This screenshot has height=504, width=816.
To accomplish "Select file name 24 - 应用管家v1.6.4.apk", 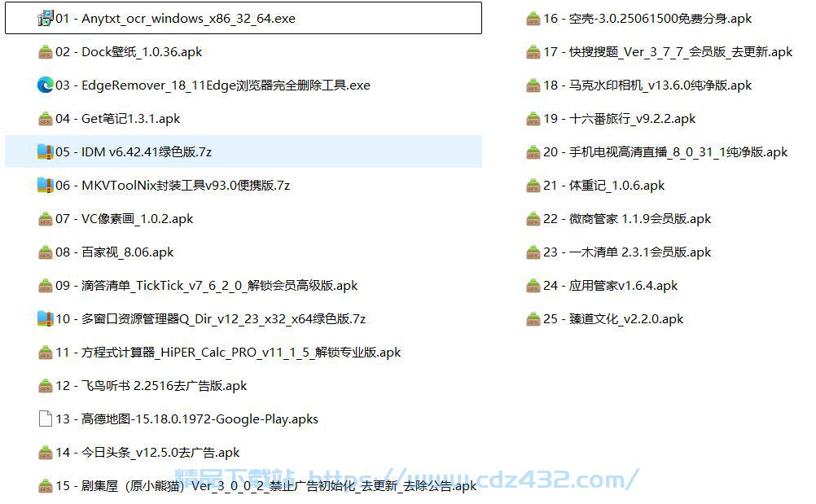I will point(611,286).
